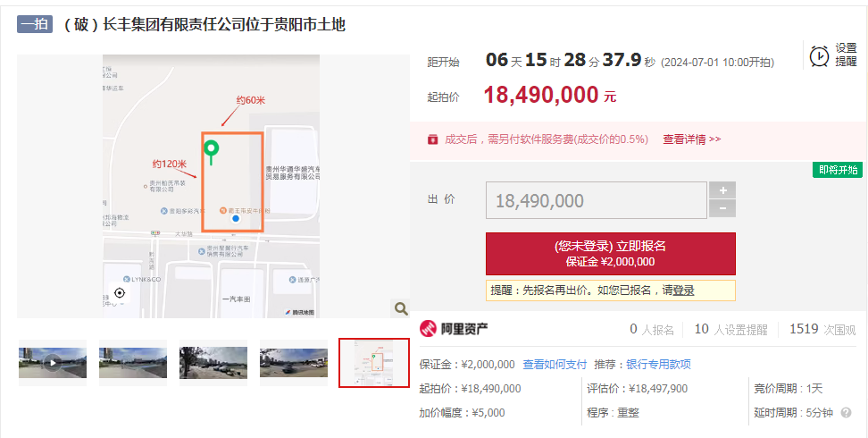Screen dimensions: 868x438
Task: Click the 登录 link in reminder
Action: coord(683,291)
